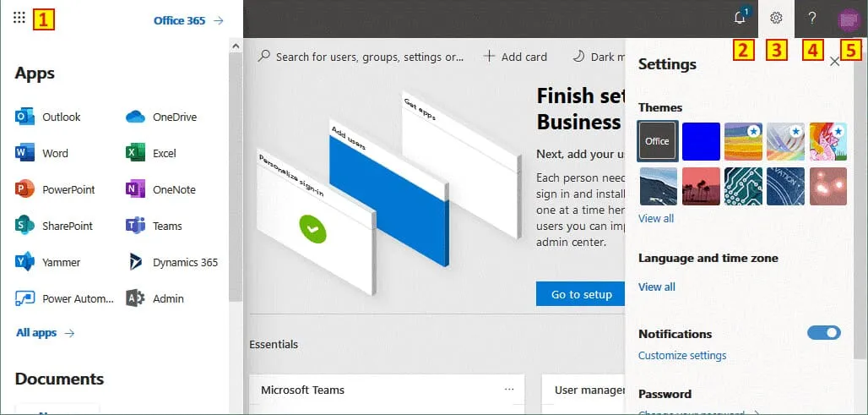The height and width of the screenshot is (415, 868).
Task: Click the Go to setup button
Action: tap(581, 294)
